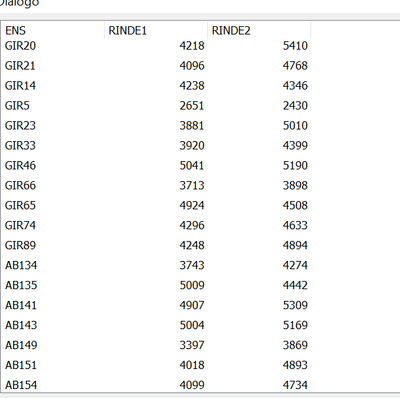Click RINDE1 value 4248 for GIR89
Screen dimensions: 400x398
tap(192, 246)
